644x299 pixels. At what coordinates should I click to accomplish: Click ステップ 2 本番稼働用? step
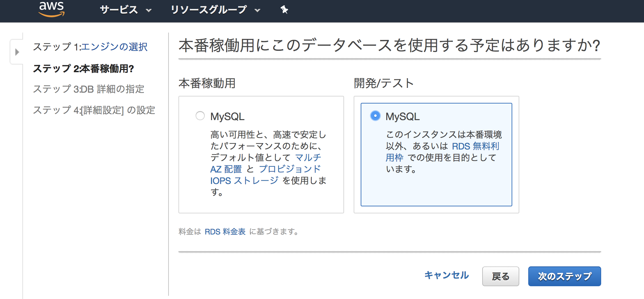click(83, 68)
